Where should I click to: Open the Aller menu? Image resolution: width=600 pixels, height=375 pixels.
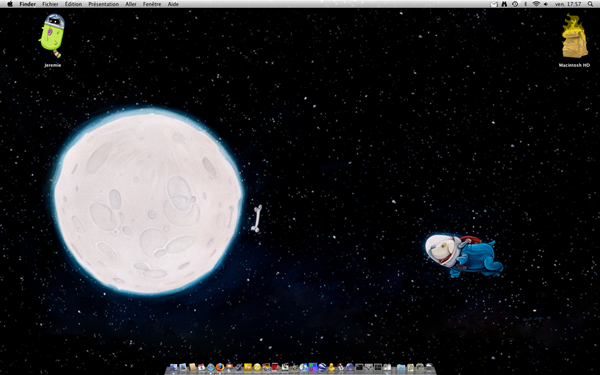131,4
